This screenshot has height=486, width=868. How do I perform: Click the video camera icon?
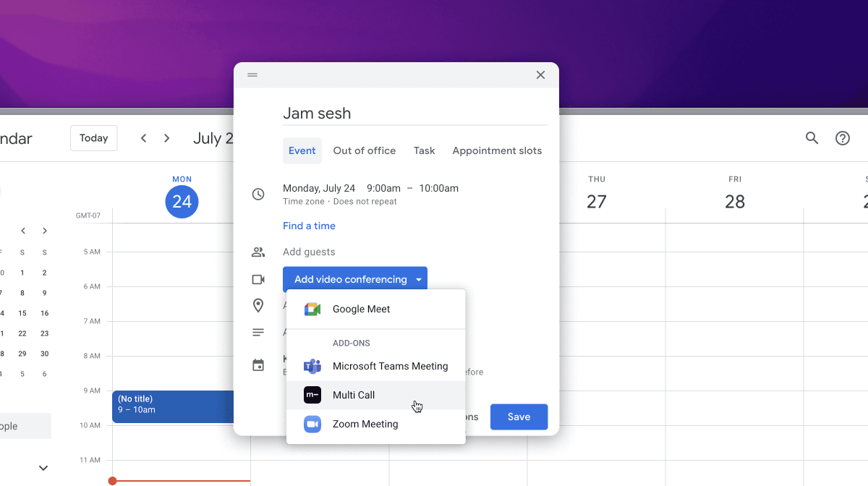[258, 279]
